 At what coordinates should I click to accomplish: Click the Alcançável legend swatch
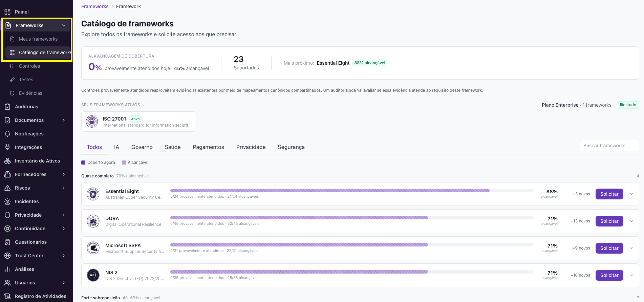[x=124, y=163]
